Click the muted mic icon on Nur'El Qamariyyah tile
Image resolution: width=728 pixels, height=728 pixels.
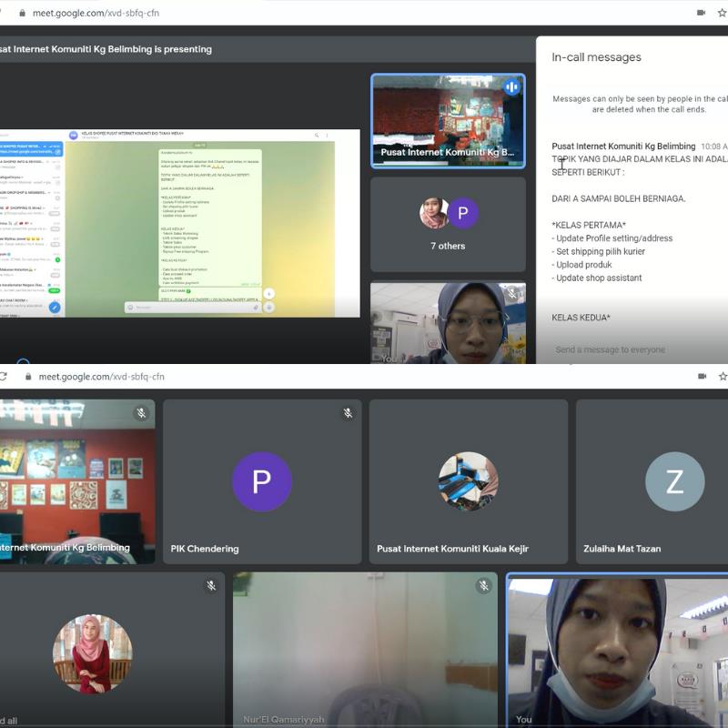coord(483,586)
